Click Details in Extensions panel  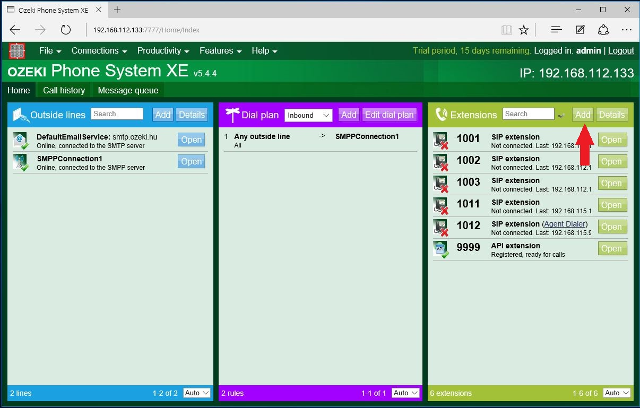coord(611,115)
